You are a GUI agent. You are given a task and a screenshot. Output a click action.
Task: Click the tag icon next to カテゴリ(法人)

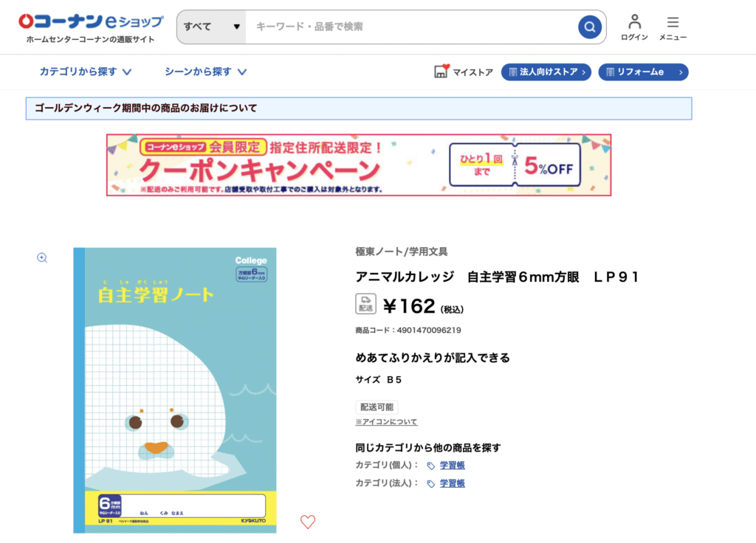pos(431,484)
